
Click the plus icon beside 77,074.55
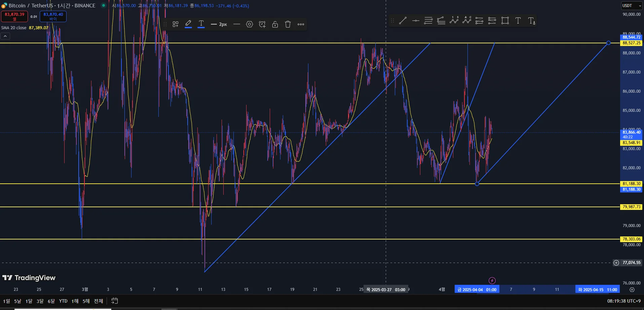[616, 263]
